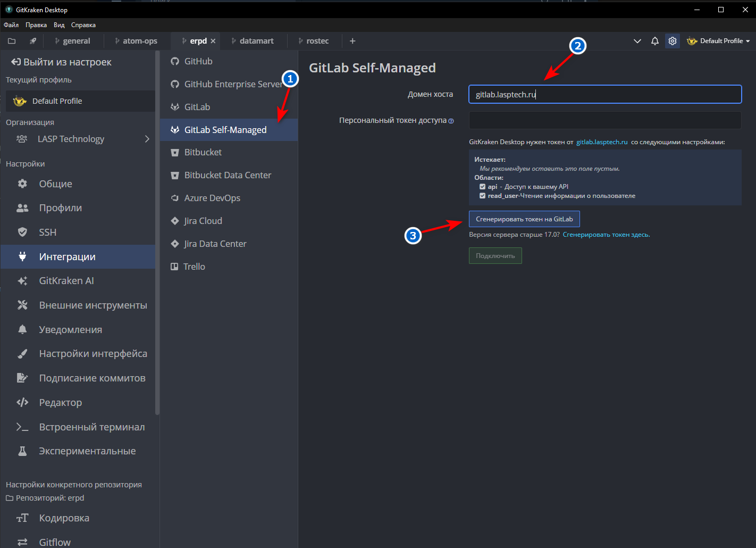The width and height of the screenshot is (756, 548).
Task: Close the erpd tab
Action: pyautogui.click(x=213, y=41)
